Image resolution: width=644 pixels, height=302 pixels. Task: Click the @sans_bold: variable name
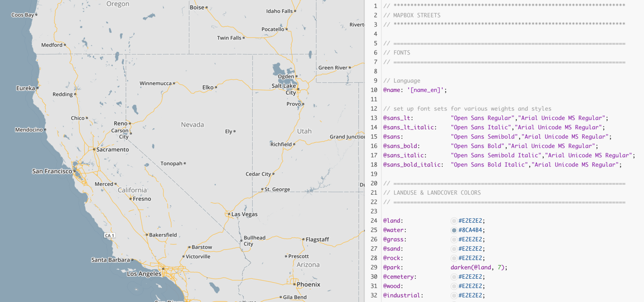click(x=402, y=146)
